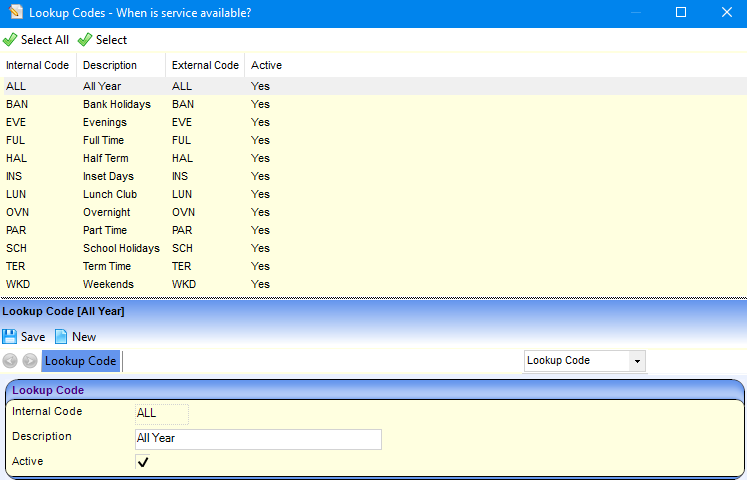Click the New document icon
The image size is (747, 480).
[61, 337]
